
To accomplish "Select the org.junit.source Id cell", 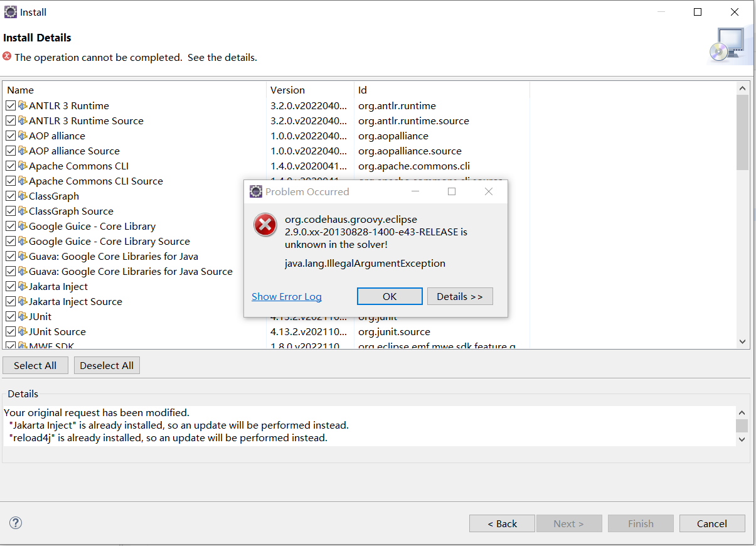I will pos(394,331).
